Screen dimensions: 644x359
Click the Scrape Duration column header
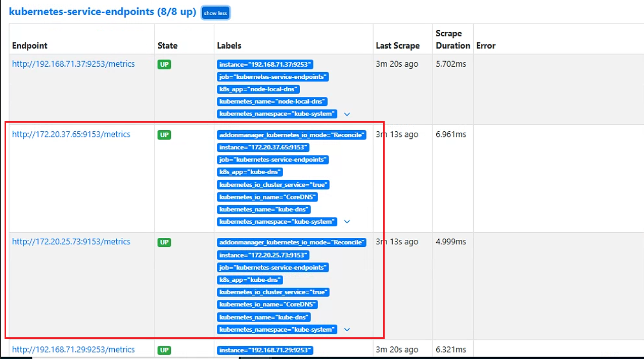453,39
